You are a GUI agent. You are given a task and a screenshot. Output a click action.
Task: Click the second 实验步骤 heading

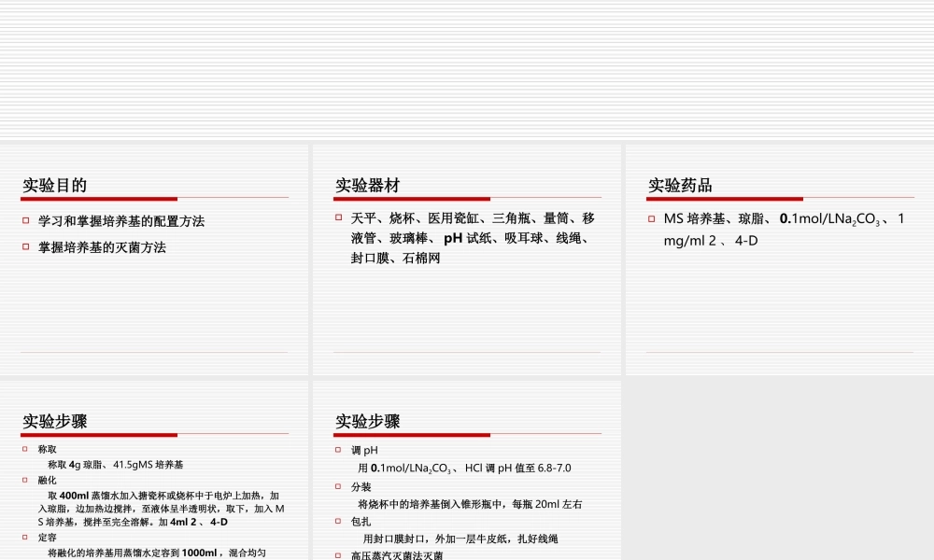[366, 421]
